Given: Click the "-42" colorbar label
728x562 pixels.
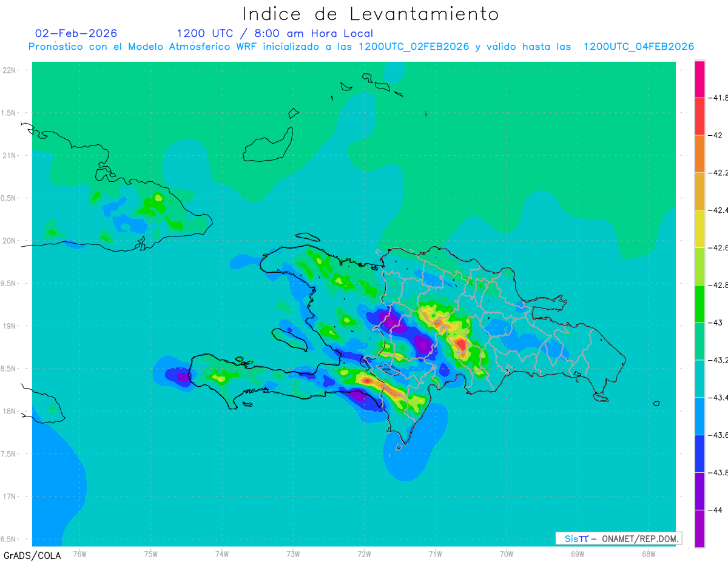Looking at the screenshot, I should [716, 135].
